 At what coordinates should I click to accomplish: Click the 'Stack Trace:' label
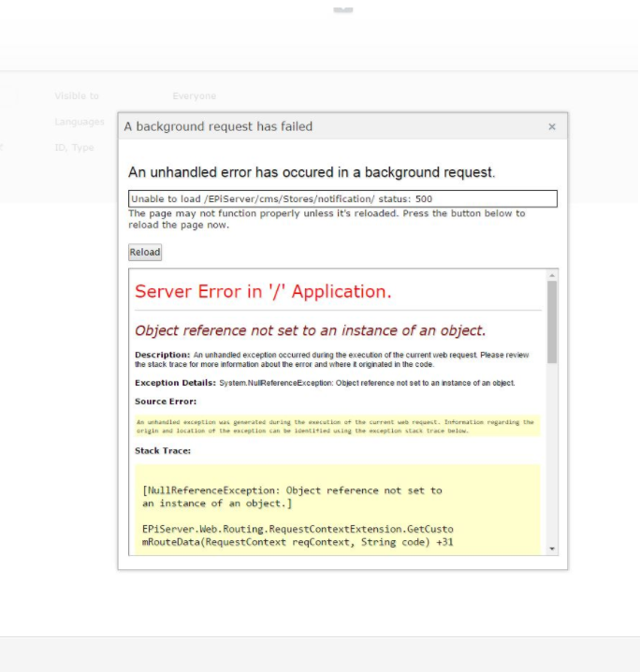click(x=163, y=451)
